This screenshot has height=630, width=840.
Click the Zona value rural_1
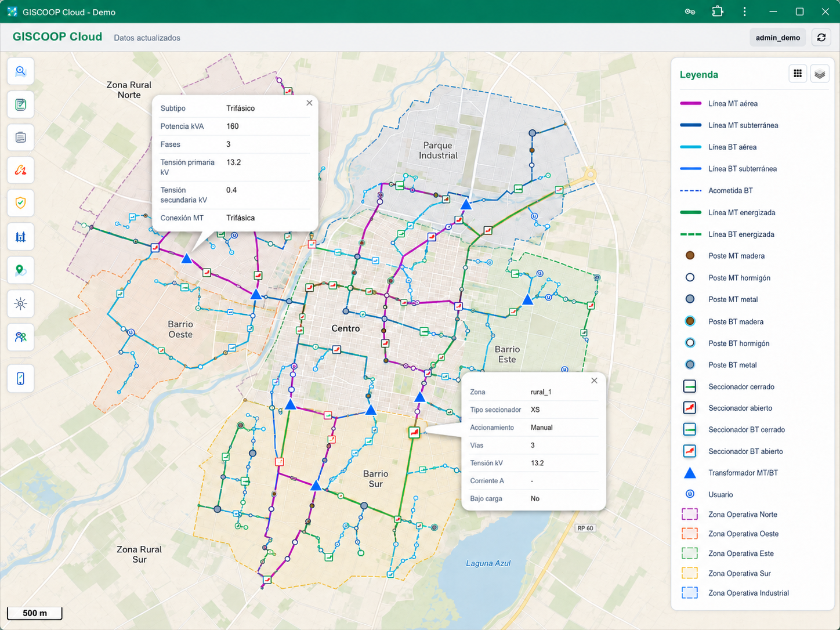coord(541,392)
